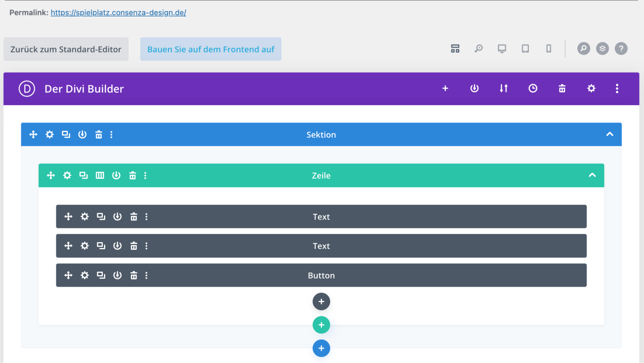The image size is (644, 363).
Task: Toggle desktop preview mode
Action: tap(502, 49)
